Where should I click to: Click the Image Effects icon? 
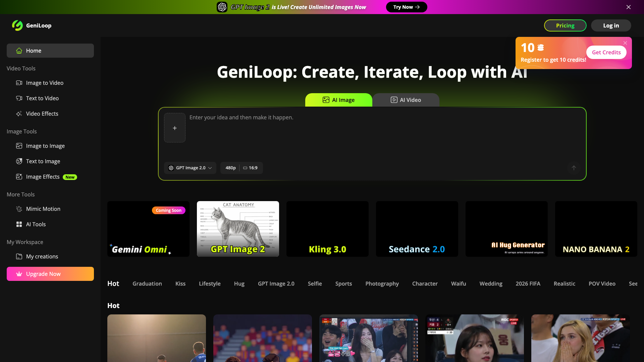point(19,177)
